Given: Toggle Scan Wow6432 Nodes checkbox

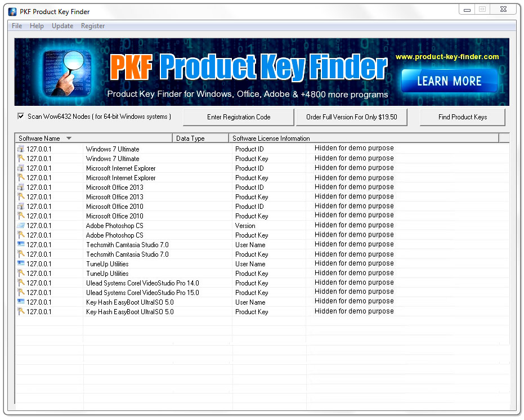Looking at the screenshot, I should point(21,116).
